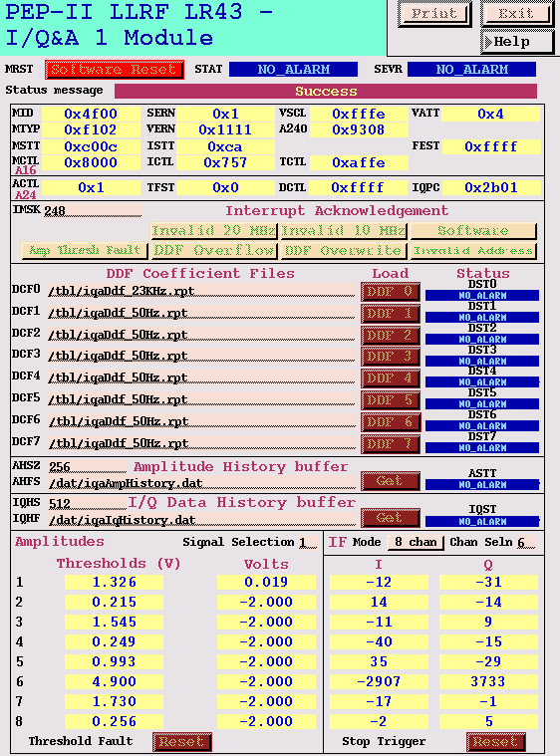Edit the IQHS buffer size field
Viewport: 560px width, 756px height.
88,503
